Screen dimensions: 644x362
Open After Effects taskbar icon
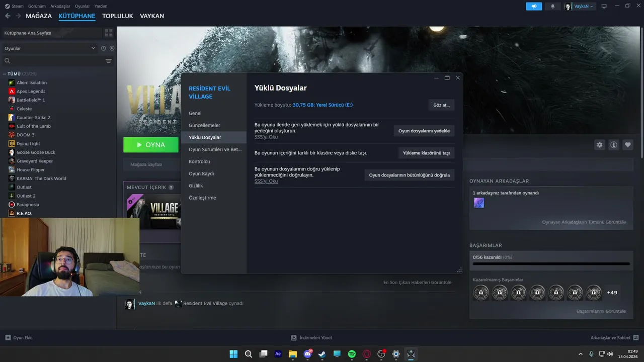click(x=278, y=354)
